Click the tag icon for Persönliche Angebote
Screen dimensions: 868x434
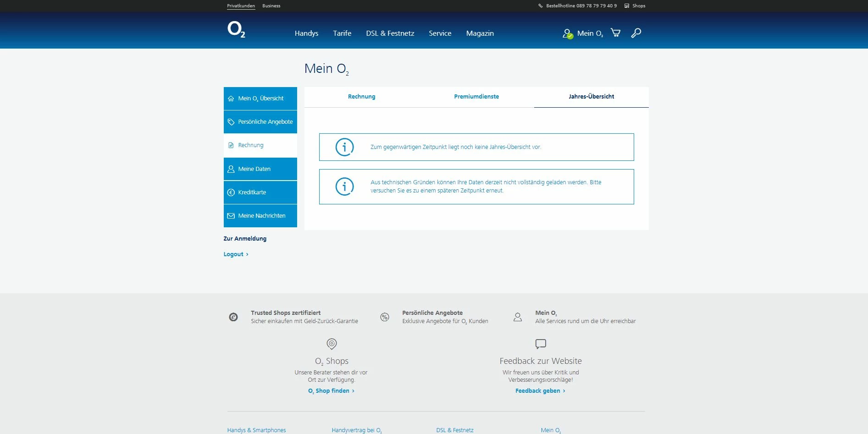pos(231,122)
